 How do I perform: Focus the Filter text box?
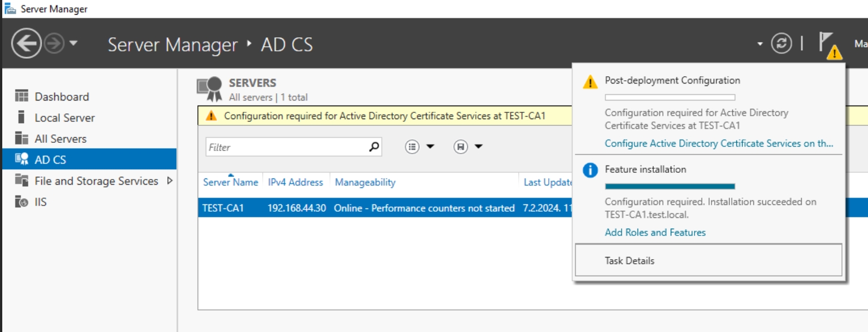(286, 147)
